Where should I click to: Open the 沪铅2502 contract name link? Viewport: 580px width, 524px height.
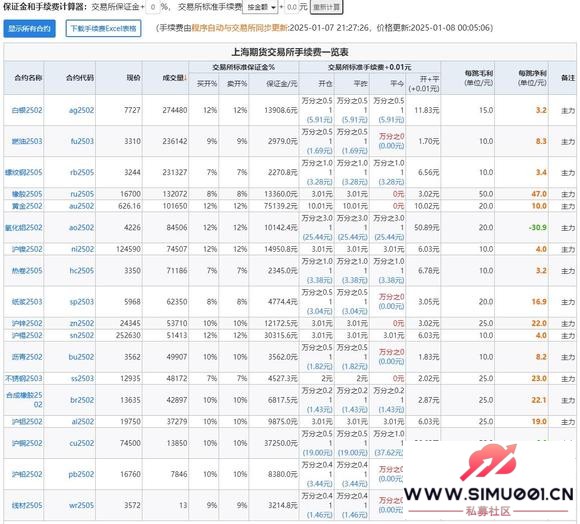point(27,474)
